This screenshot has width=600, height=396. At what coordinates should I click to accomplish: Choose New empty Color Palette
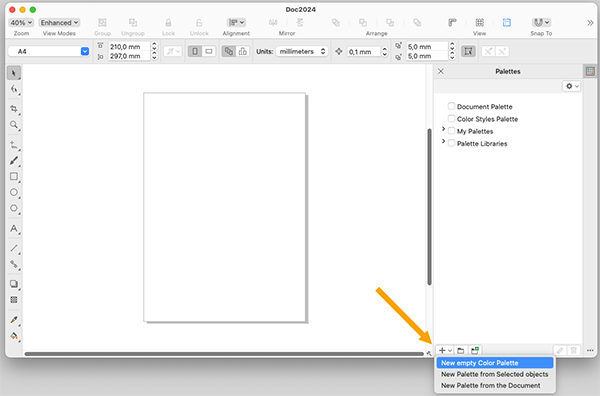click(x=495, y=363)
